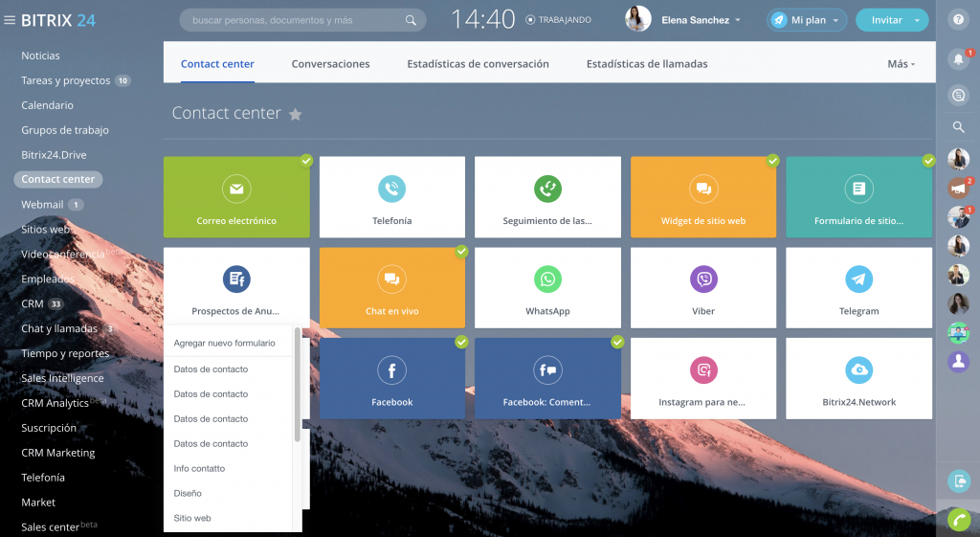The height and width of the screenshot is (537, 980).
Task: Open the Telegram channel tile
Action: [858, 288]
